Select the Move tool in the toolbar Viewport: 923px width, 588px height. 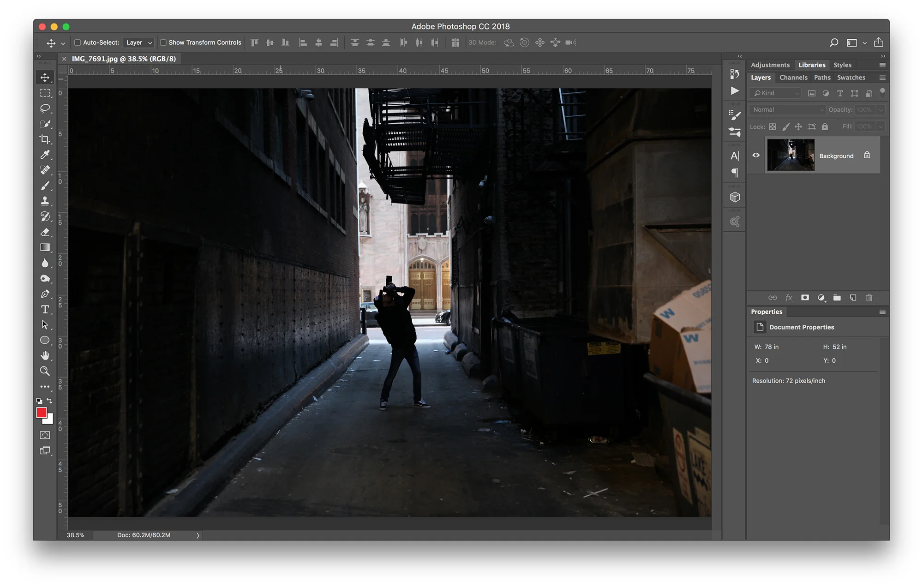(45, 78)
